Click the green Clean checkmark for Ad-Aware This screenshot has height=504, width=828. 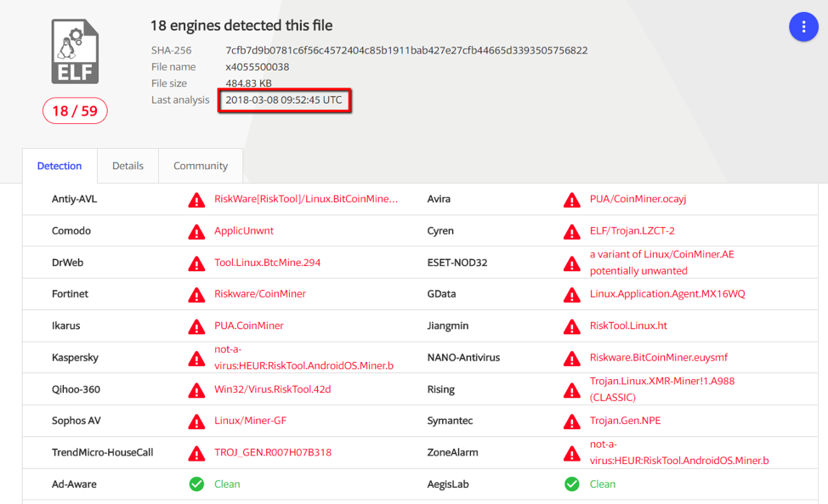pyautogui.click(x=196, y=484)
